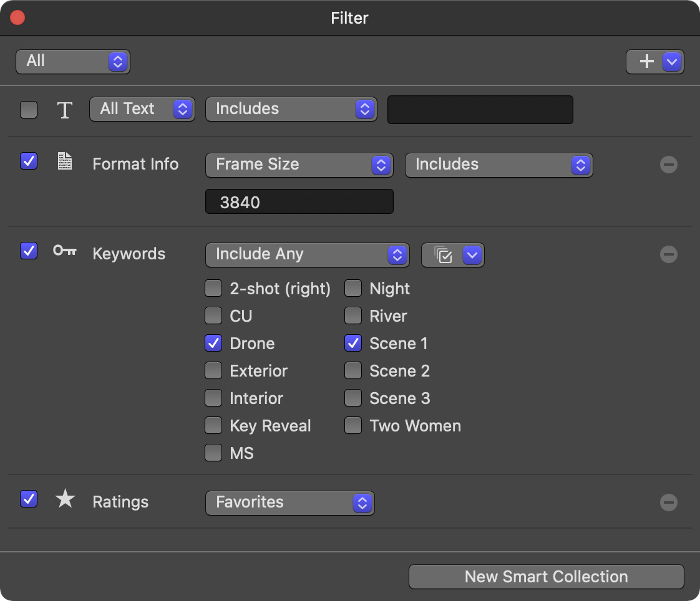Disable the Ratings filter checkbox
The width and height of the screenshot is (700, 601).
29,499
